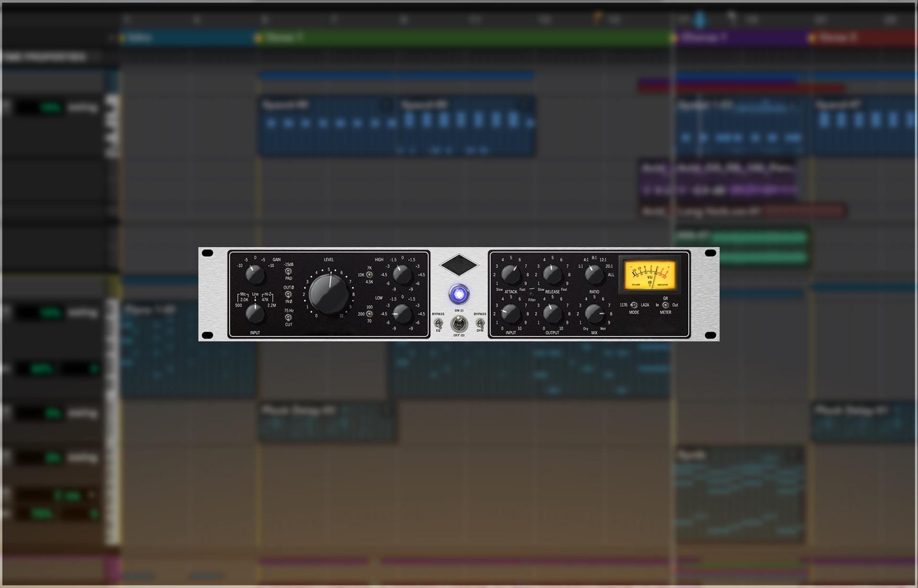
Task: Click the compressor INPUT knob
Action: tap(511, 314)
